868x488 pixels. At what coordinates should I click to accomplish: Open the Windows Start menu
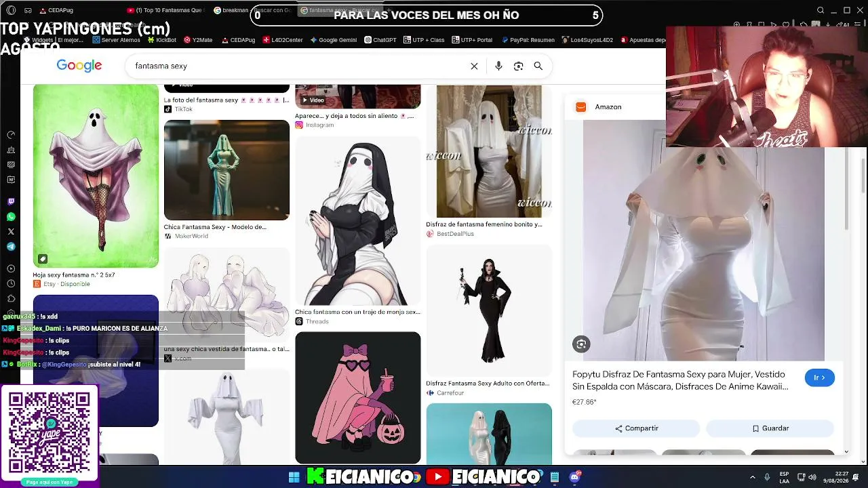(x=294, y=477)
